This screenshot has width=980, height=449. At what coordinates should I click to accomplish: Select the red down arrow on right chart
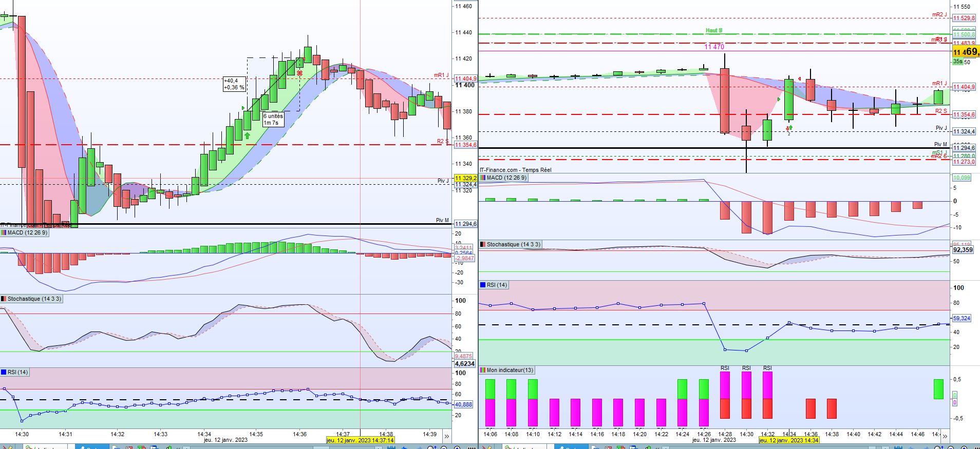(x=787, y=128)
